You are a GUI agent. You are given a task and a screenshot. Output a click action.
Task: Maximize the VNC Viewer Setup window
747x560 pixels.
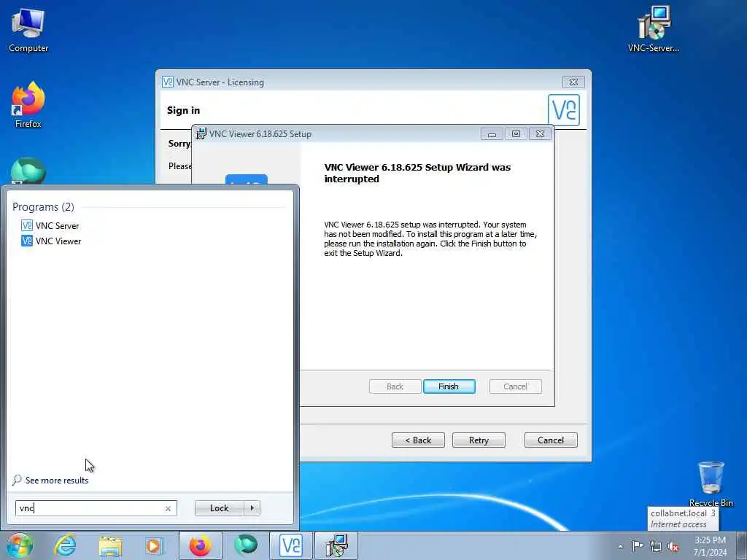516,134
